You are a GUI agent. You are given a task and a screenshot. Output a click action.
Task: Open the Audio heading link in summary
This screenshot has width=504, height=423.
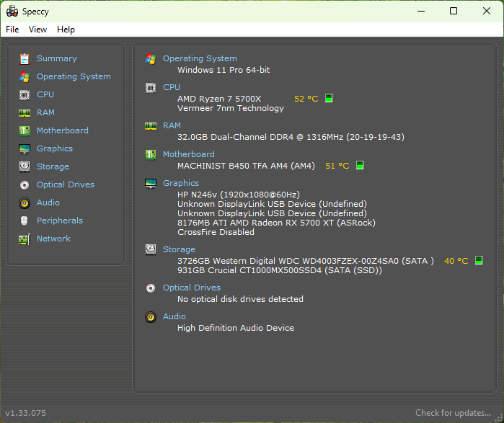[x=174, y=316]
